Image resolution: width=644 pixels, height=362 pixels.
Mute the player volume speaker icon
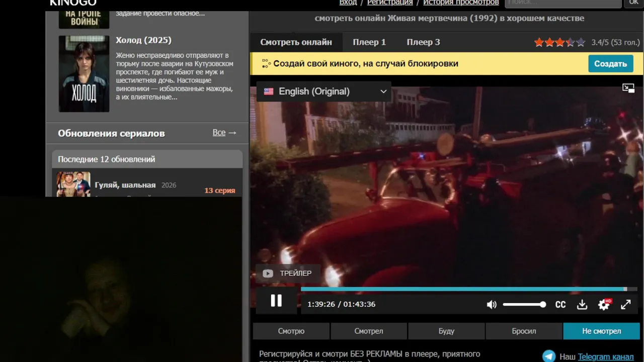tap(492, 305)
